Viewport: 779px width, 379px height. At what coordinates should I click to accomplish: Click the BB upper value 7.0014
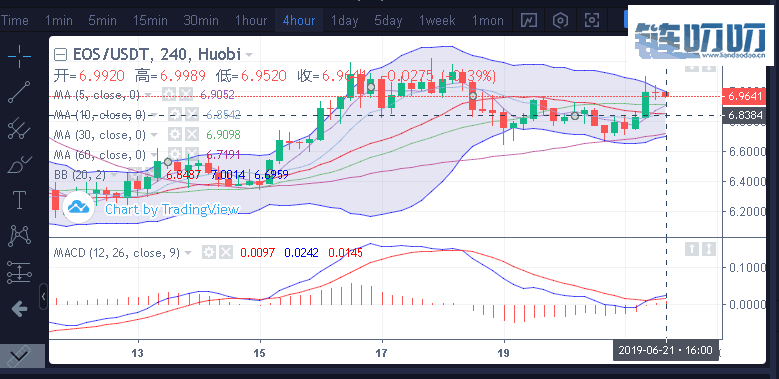click(228, 175)
